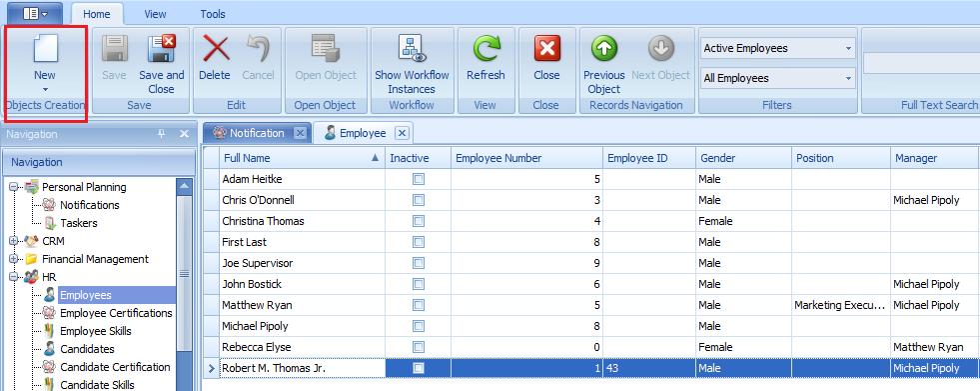980x391 pixels.
Task: Close the Notification tab
Action: pyautogui.click(x=300, y=133)
